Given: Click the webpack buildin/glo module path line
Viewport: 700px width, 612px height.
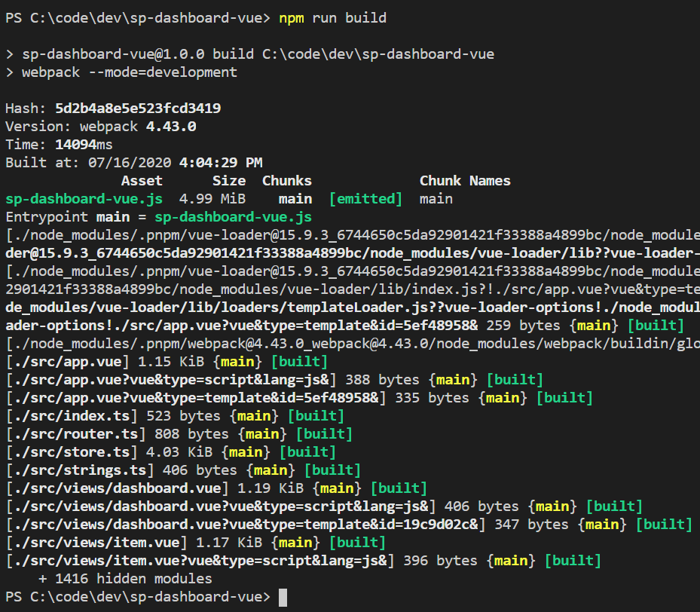Looking at the screenshot, I should click(x=353, y=344).
